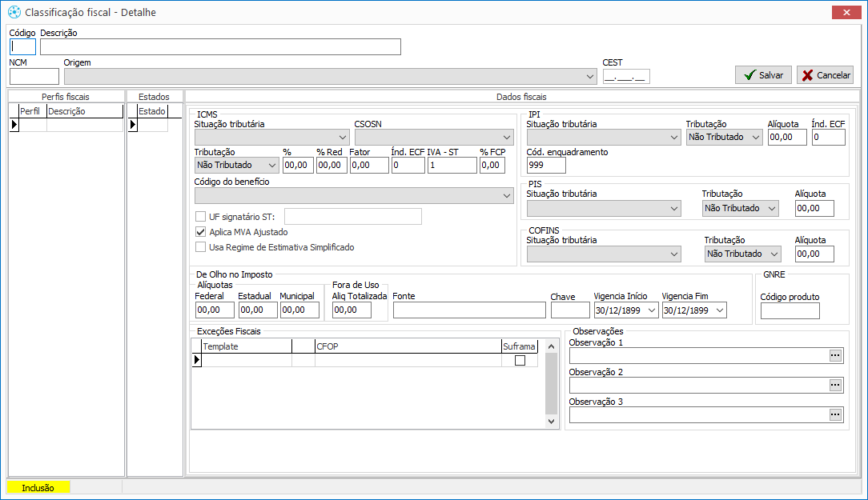Uncheck Aplica MVA Ajustado
This screenshot has width=868, height=500.
point(201,232)
